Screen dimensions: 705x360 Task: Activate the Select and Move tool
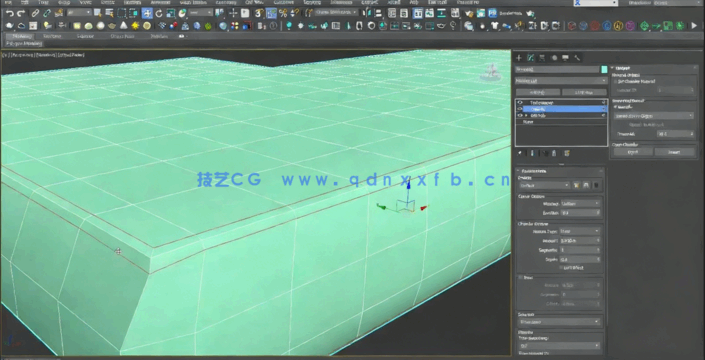[147, 13]
